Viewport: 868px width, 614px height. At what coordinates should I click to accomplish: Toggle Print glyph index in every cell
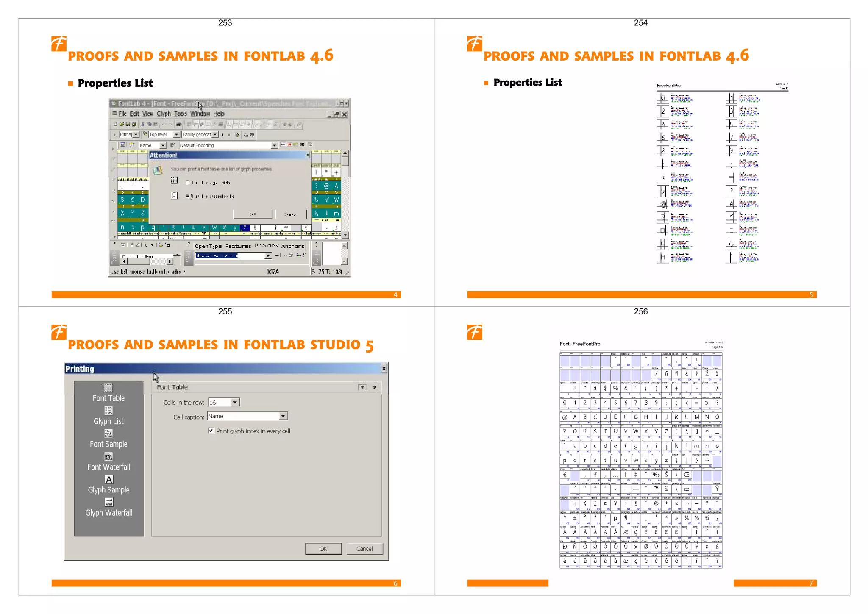point(211,431)
